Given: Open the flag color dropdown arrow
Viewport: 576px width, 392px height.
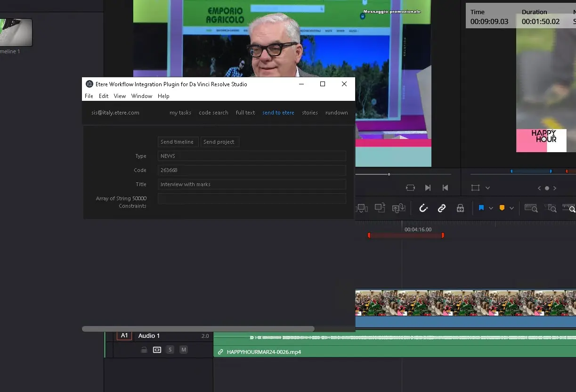Looking at the screenshot, I should coord(491,208).
